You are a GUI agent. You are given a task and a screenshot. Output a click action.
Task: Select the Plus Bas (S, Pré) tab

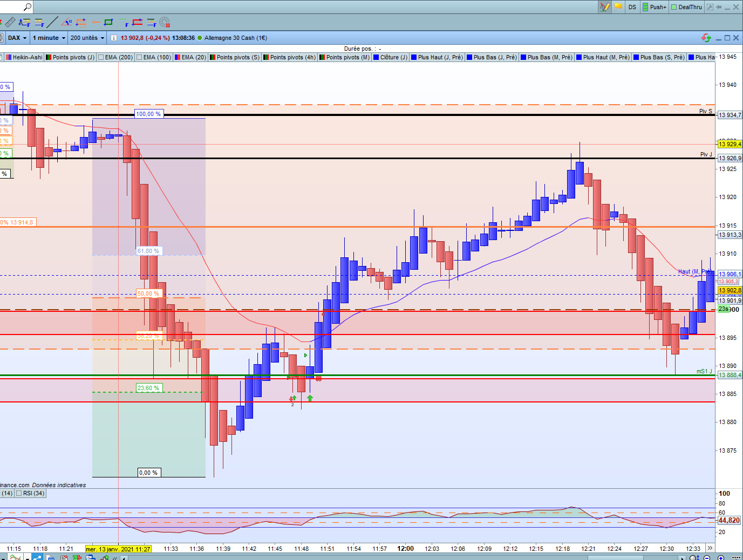point(659,57)
